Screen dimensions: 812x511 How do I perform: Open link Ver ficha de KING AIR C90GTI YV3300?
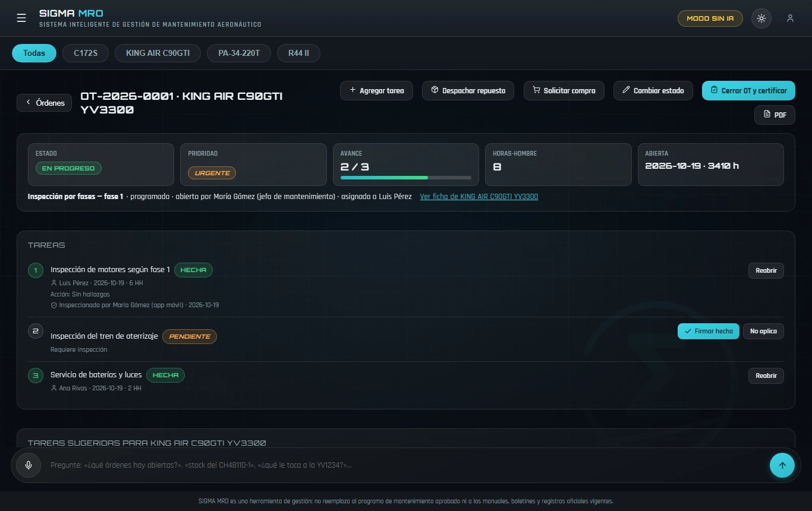pyautogui.click(x=479, y=197)
